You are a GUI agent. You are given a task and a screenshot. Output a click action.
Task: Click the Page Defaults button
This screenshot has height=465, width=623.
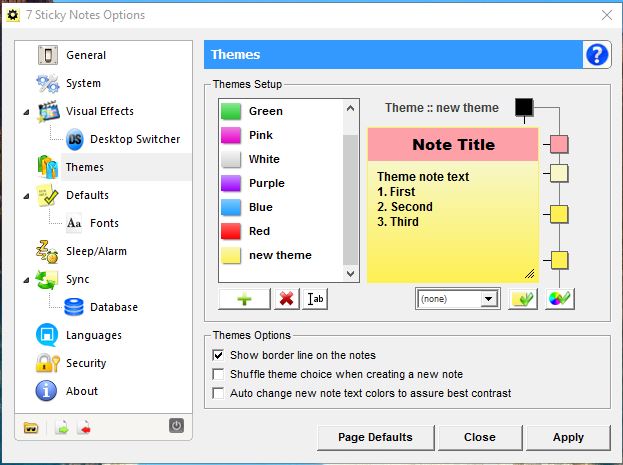pyautogui.click(x=375, y=438)
